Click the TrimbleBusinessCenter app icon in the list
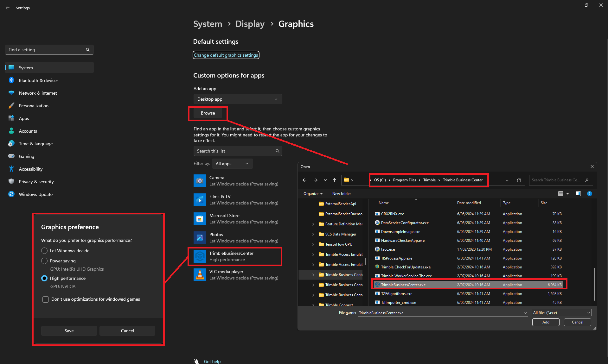The width and height of the screenshot is (608, 364). click(200, 256)
